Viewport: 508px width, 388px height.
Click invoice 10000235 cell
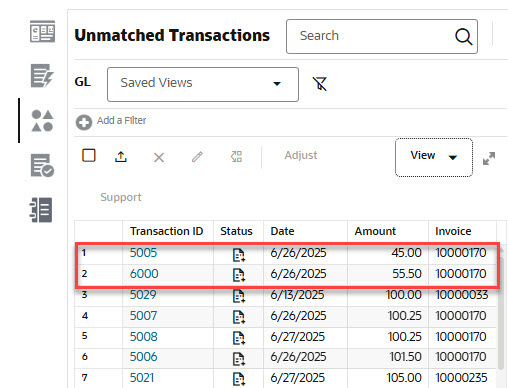(461, 378)
